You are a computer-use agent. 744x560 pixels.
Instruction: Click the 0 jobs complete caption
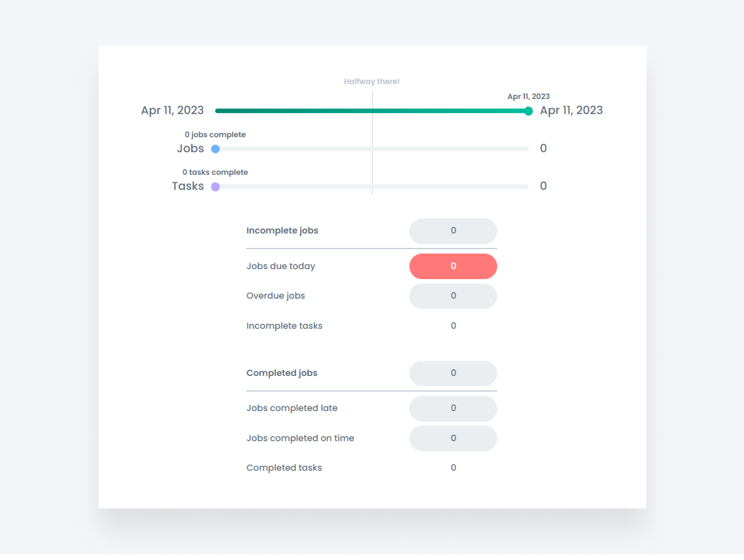[x=215, y=134]
